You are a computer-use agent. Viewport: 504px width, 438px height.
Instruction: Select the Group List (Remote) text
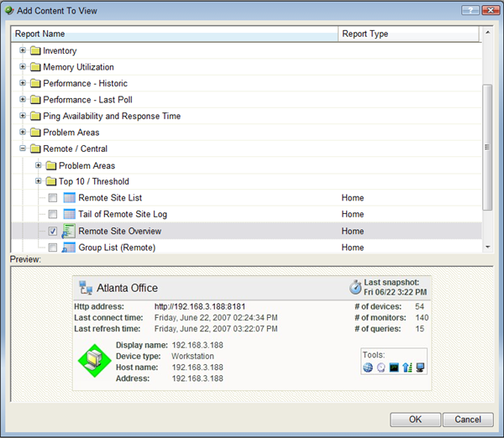tap(117, 248)
